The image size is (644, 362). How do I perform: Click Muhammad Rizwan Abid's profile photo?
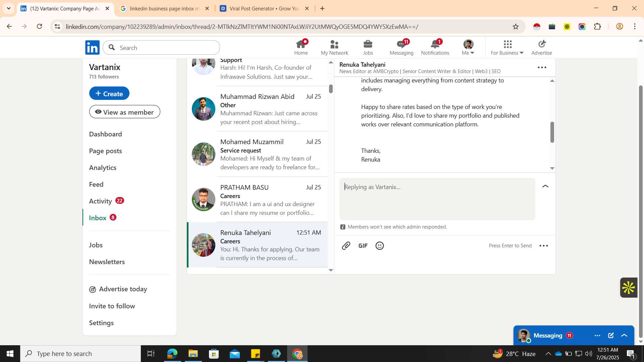point(204,109)
